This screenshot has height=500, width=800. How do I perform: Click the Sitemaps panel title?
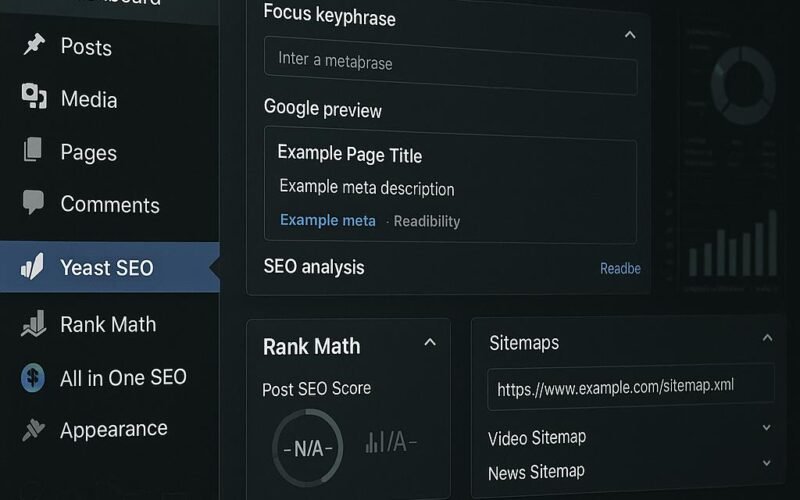pyautogui.click(x=524, y=343)
